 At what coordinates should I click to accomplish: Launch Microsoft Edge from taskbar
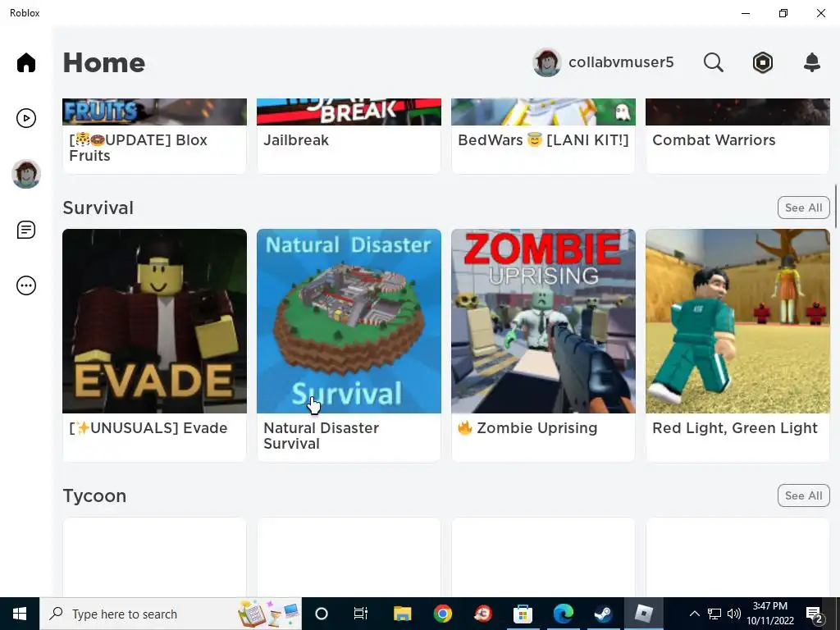click(563, 614)
